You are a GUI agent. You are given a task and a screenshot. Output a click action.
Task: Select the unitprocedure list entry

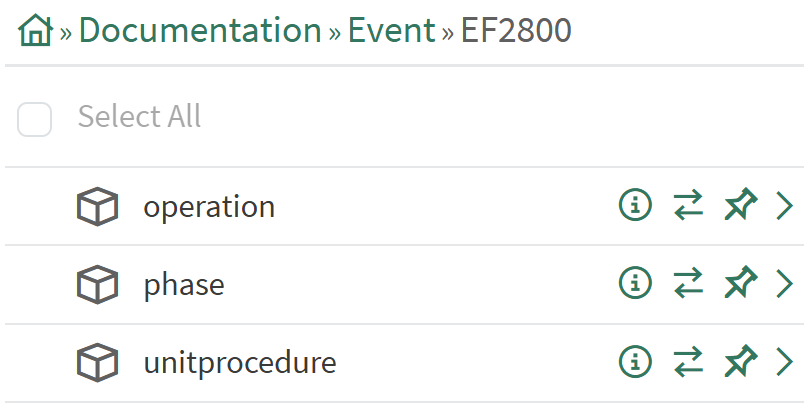(x=239, y=362)
